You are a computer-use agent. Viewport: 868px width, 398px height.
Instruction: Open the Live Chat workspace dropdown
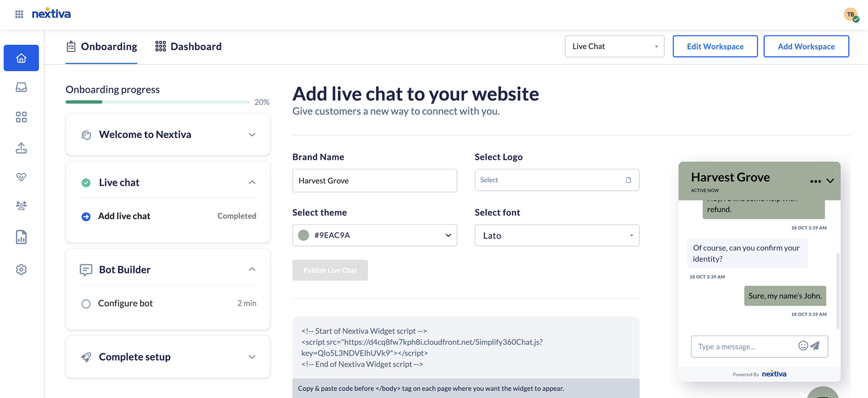[614, 47]
